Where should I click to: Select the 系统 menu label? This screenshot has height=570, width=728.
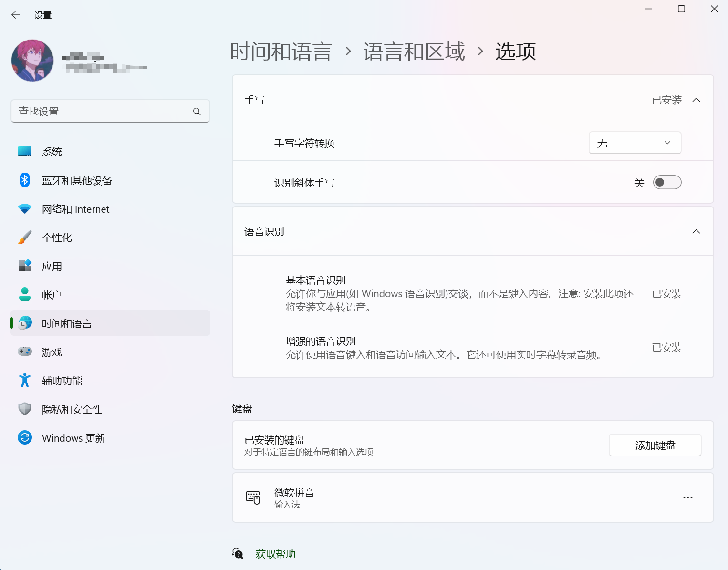[x=52, y=152]
